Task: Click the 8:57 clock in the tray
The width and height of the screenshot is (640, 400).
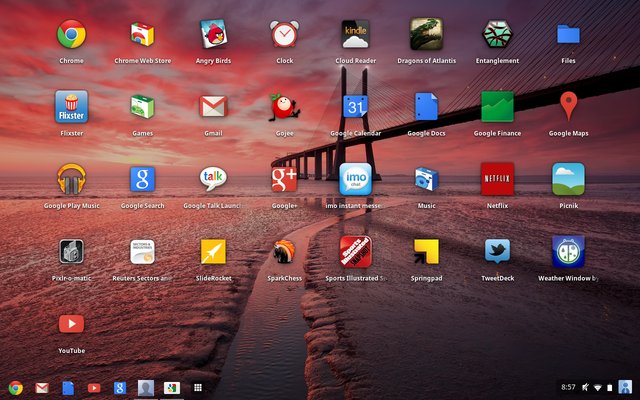Action: 568,387
